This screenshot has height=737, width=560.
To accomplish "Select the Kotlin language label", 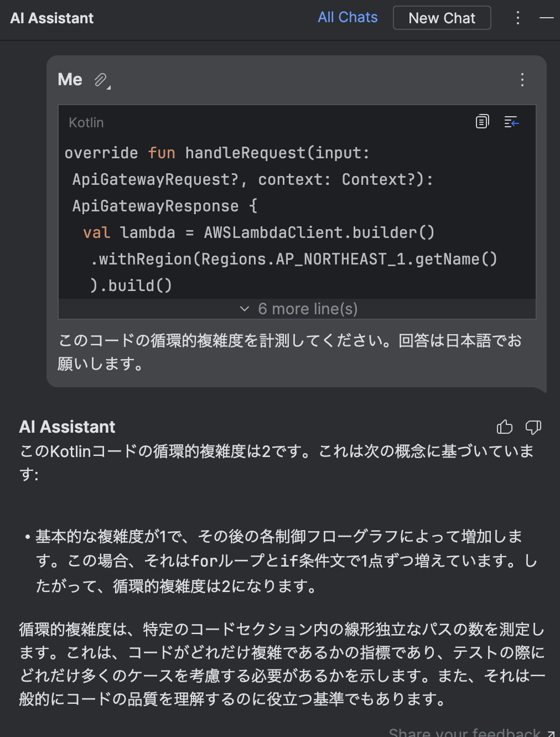I will click(86, 122).
